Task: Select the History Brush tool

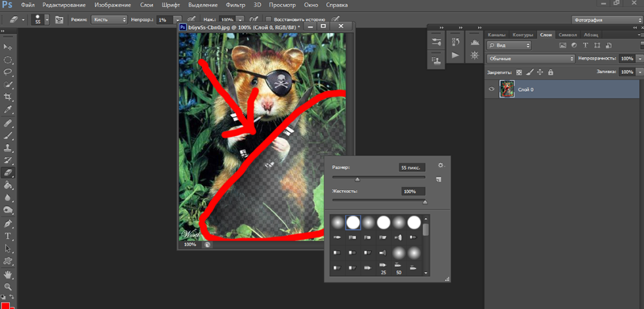Action: (x=8, y=160)
